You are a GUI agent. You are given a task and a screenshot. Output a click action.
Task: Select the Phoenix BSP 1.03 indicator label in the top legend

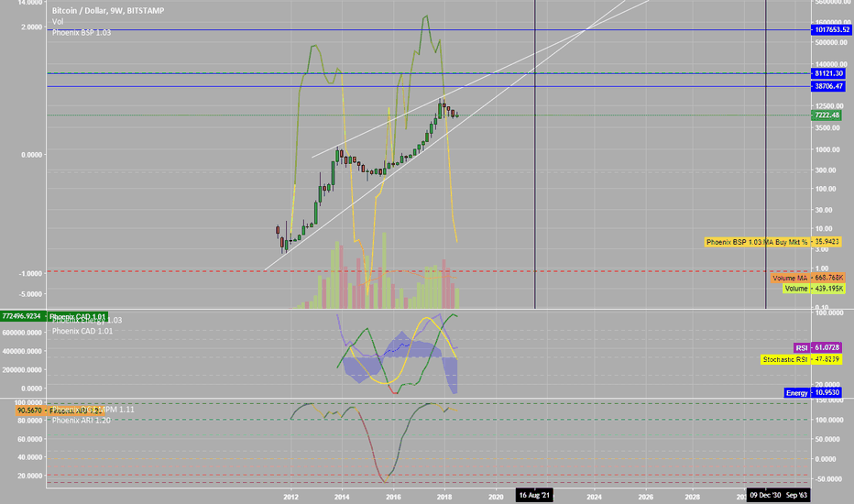pyautogui.click(x=82, y=32)
